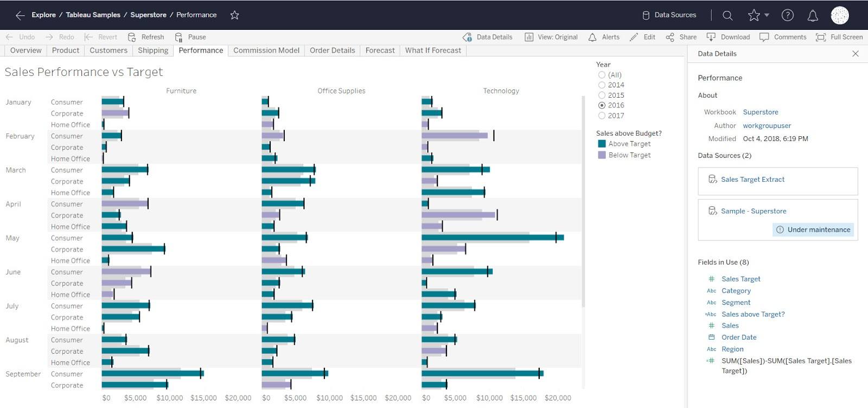Image resolution: width=868 pixels, height=408 pixels.
Task: Open the Download options
Action: pyautogui.click(x=728, y=37)
